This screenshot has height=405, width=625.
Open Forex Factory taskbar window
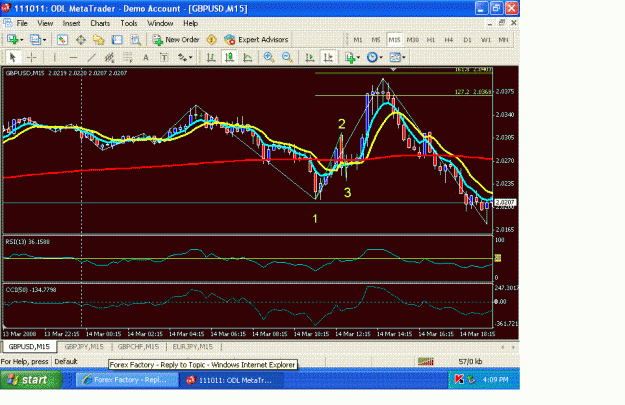point(127,380)
